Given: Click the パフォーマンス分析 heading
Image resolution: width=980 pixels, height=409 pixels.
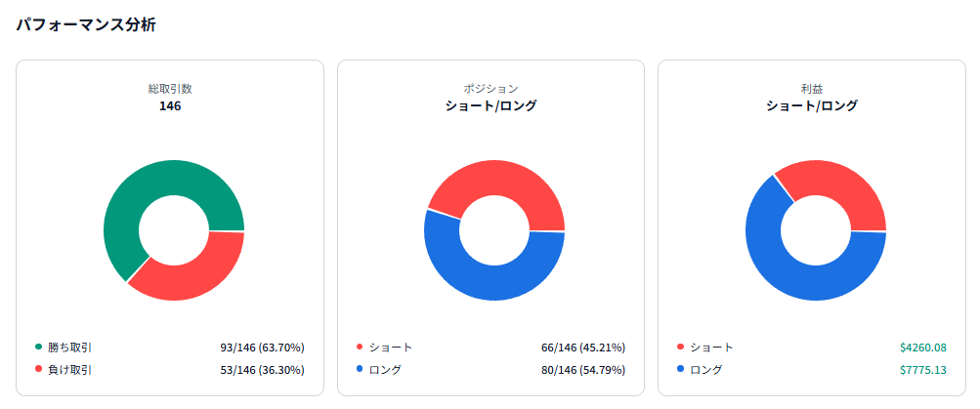Looking at the screenshot, I should 86,25.
